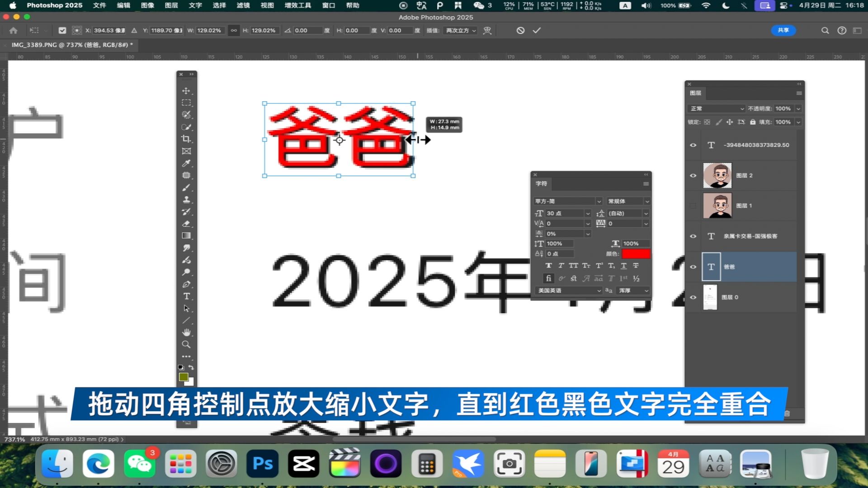Select the Horizontal Type tool
Screen dimensions: 868x488
(186, 296)
